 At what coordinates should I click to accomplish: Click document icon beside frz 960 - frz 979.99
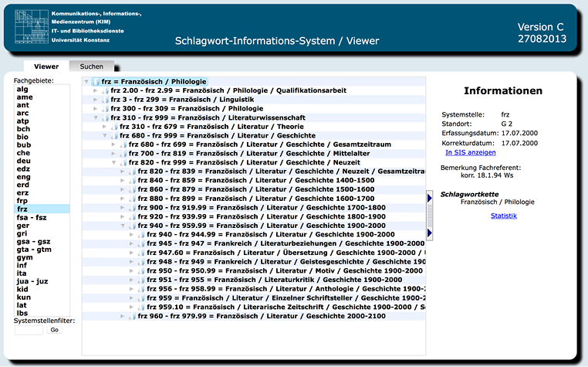[132, 316]
